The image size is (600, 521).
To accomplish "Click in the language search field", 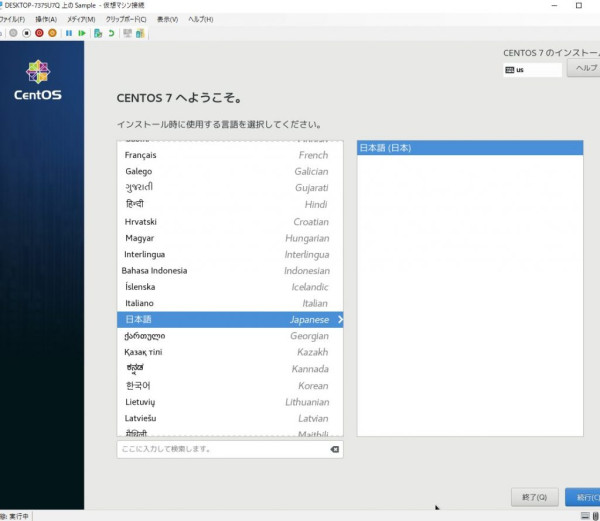I will [220, 450].
